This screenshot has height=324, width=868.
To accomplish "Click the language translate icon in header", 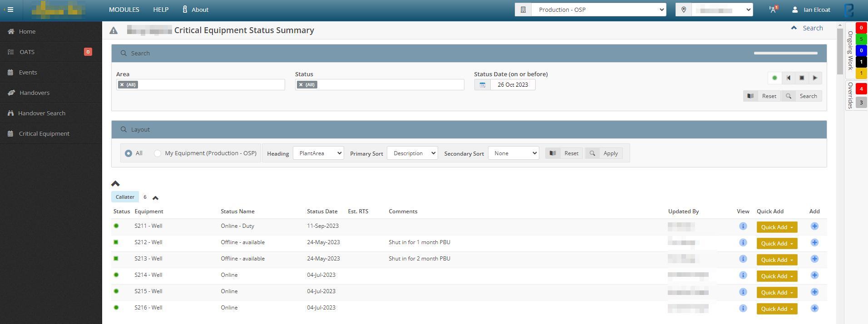I will (x=773, y=10).
